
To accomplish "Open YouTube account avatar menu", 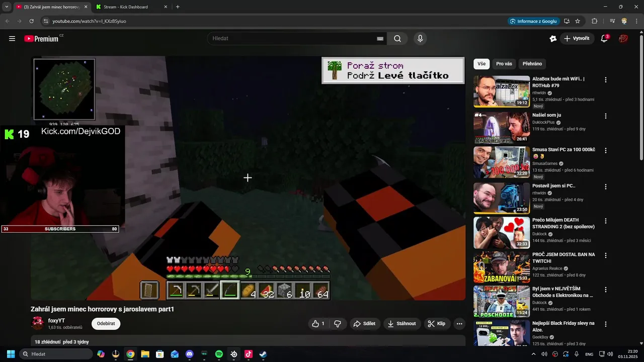I will pos(623,39).
